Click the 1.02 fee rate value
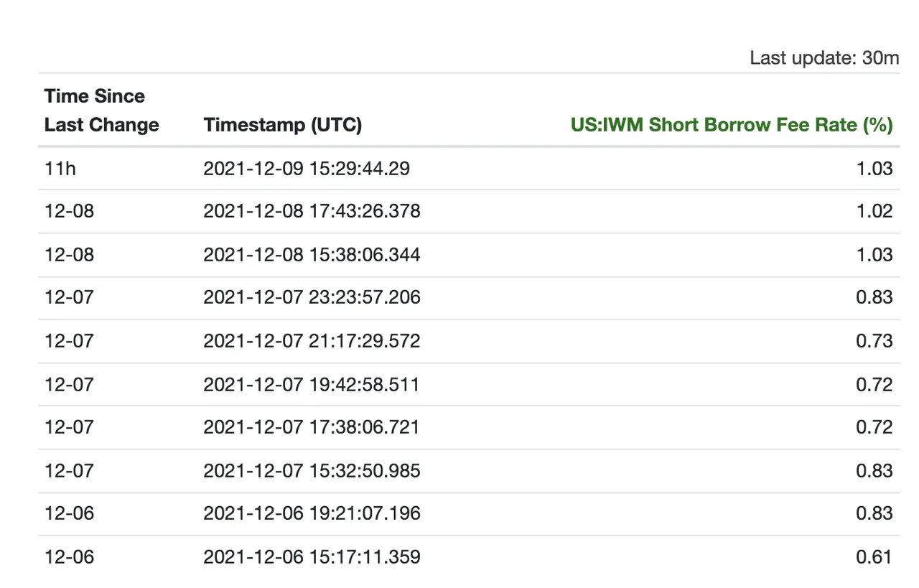This screenshot has width=919, height=588. click(874, 211)
